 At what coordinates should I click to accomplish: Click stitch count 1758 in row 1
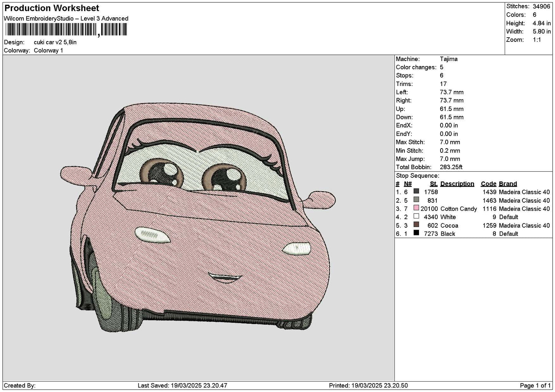[x=431, y=192]
